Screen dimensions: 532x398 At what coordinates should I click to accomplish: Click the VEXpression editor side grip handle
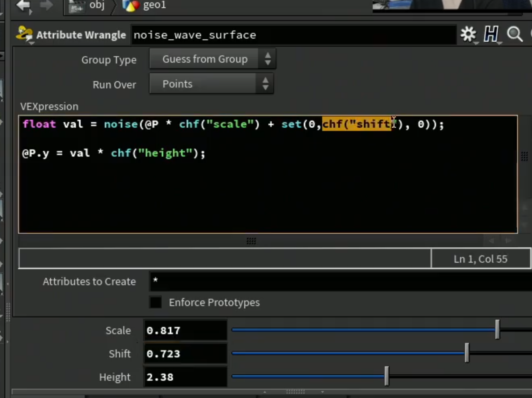524,156
